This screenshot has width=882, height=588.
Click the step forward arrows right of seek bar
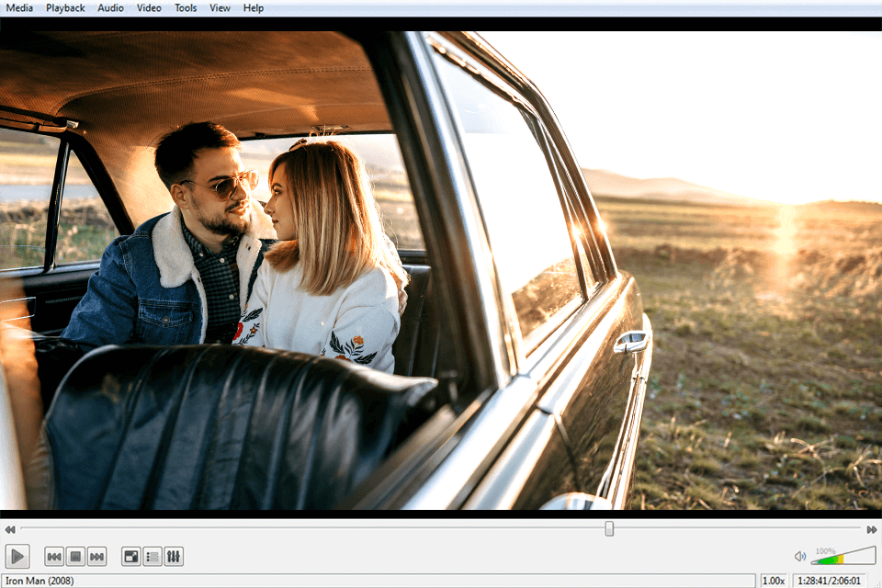tap(871, 530)
